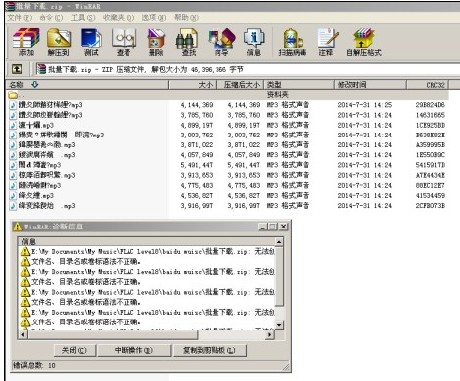Click the CRC32 value 41534459
Image resolution: width=460 pixels, height=381 pixels.
click(430, 195)
